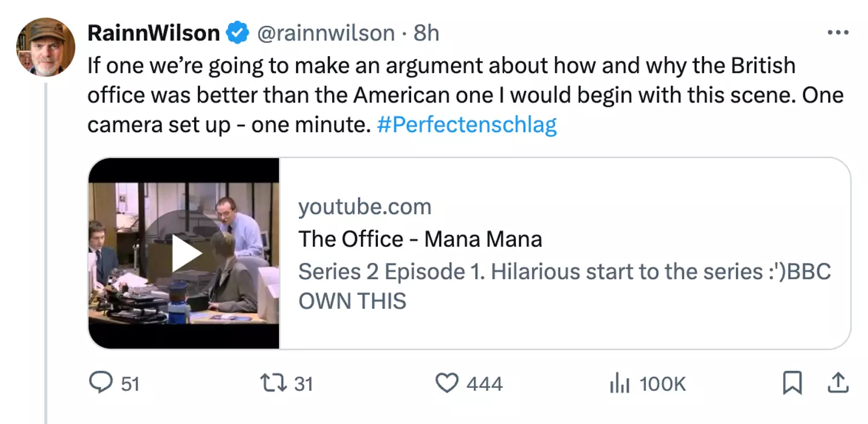Screen dimensions: 868x424
Task: Open the @rainnwilson handle link
Action: [326, 33]
